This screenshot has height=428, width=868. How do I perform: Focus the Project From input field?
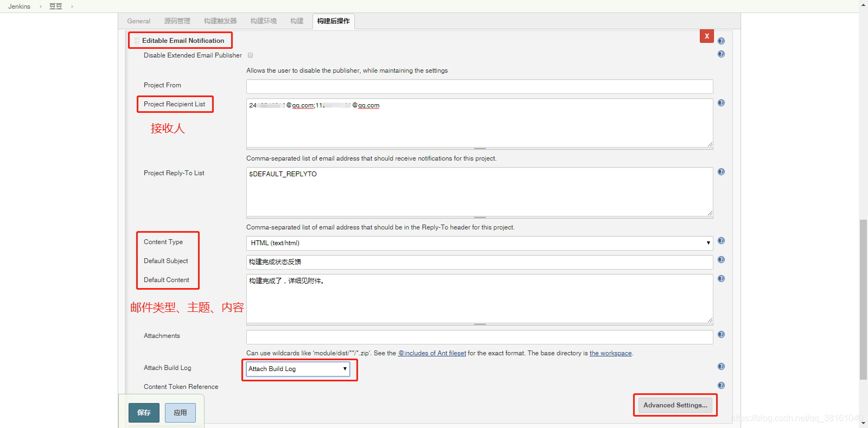click(480, 87)
